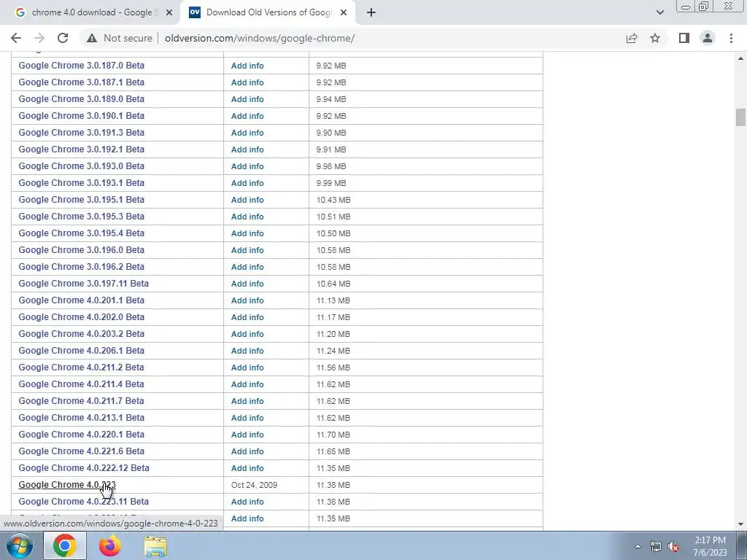747x560 pixels.
Task: Click Add info for Chrome 4.0.202.0 Beta
Action: coord(247,317)
